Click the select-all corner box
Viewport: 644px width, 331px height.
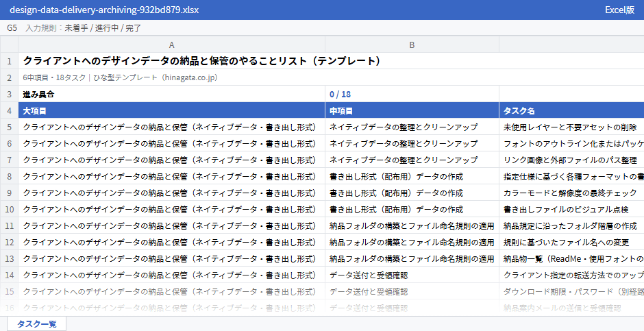(x=9, y=45)
